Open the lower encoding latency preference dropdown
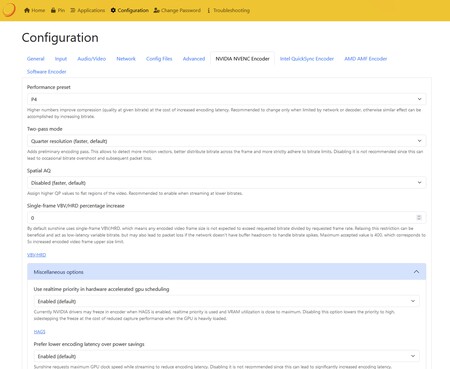450x369 pixels. coord(226,356)
